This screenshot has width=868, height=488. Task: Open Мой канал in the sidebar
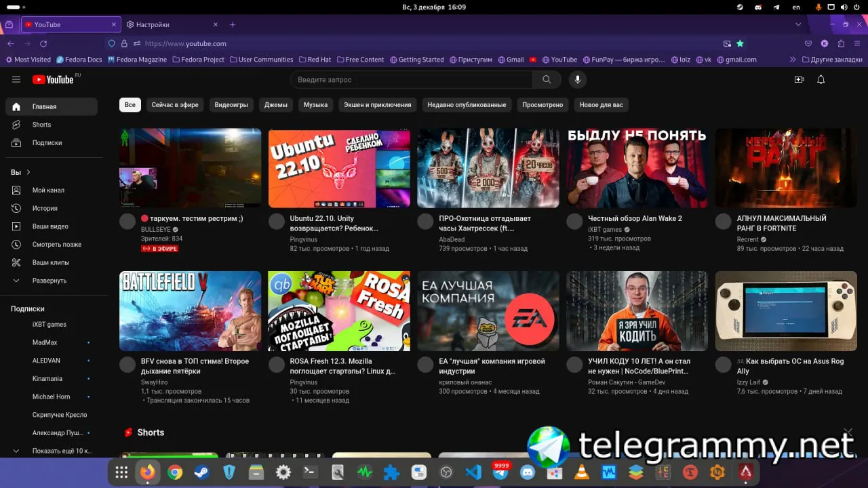point(52,190)
